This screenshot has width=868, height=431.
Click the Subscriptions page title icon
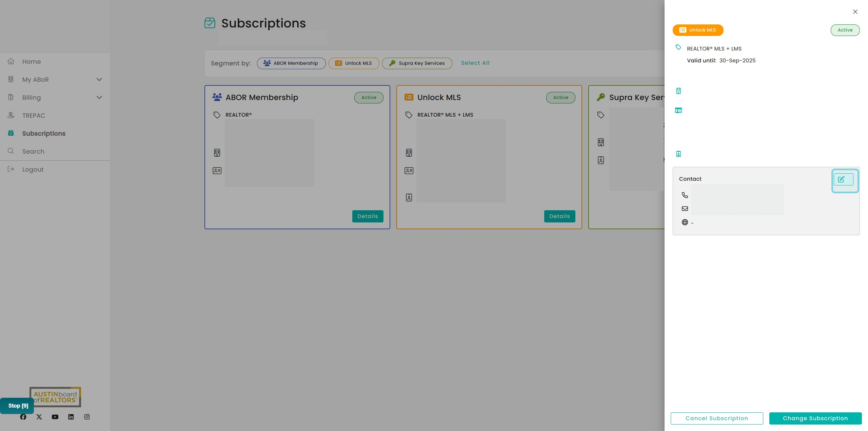point(210,23)
